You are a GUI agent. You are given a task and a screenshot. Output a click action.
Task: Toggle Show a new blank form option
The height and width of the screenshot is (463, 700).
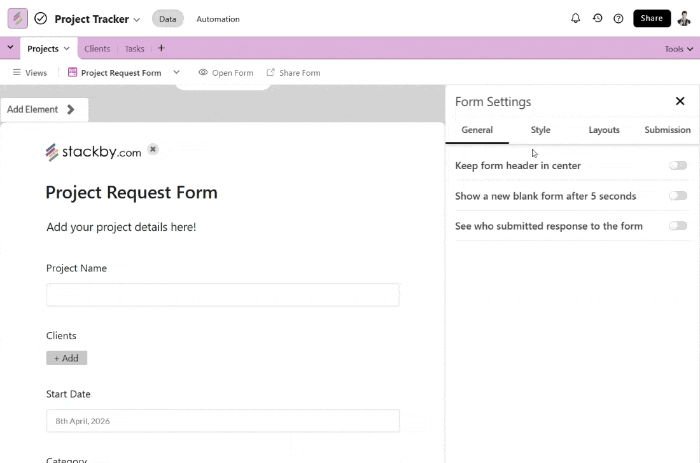tap(678, 196)
